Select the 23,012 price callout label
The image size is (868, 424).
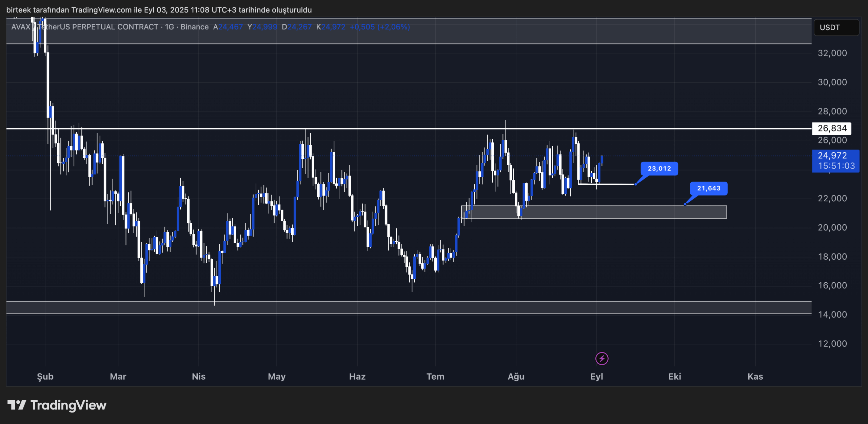pos(659,168)
